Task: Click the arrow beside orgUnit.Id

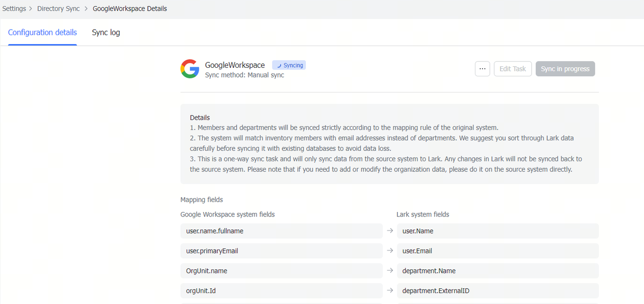Action: point(389,290)
